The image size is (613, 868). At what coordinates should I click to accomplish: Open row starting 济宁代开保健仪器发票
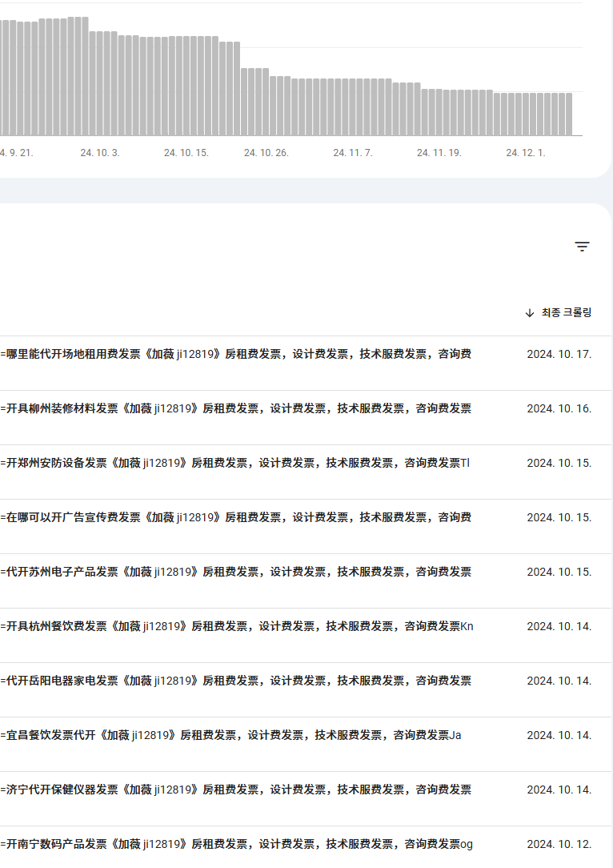306,798
